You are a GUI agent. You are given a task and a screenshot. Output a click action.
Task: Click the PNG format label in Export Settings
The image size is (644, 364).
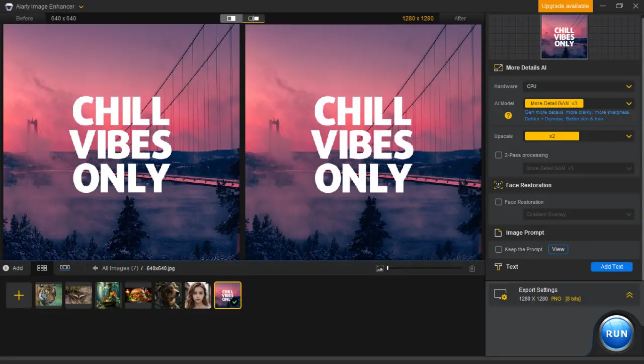point(556,299)
